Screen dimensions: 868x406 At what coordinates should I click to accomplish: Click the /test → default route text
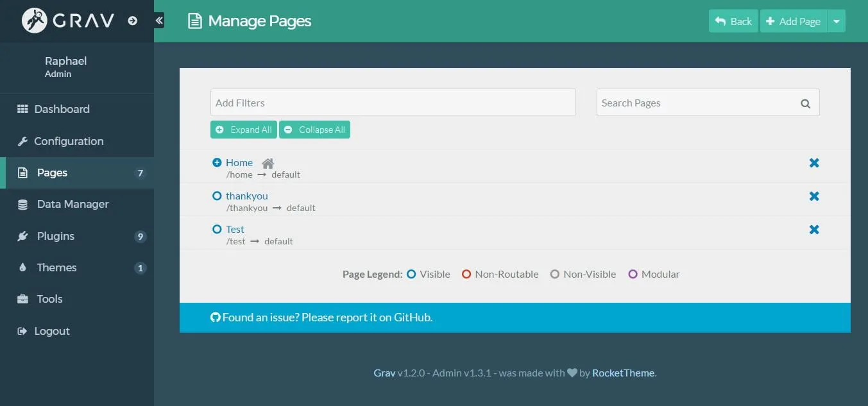[x=259, y=241]
